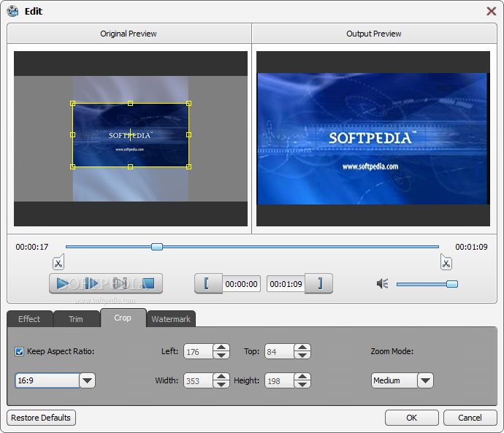
Task: Increase the Top crop value
Action: 302,348
